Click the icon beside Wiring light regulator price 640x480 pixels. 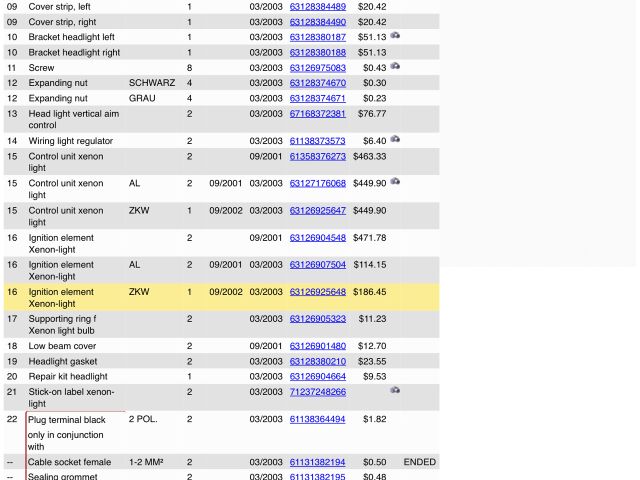[x=396, y=140]
